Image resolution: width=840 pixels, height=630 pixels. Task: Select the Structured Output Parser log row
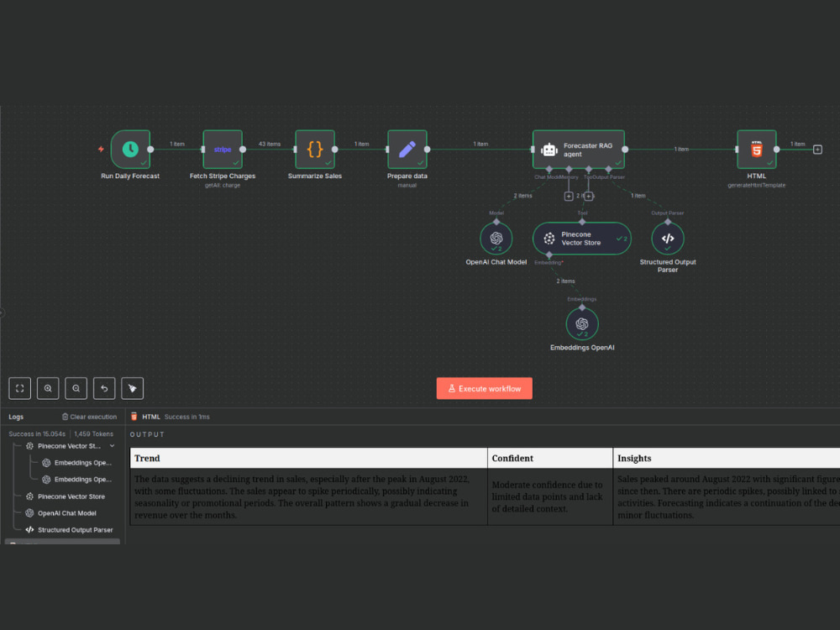(x=70, y=530)
